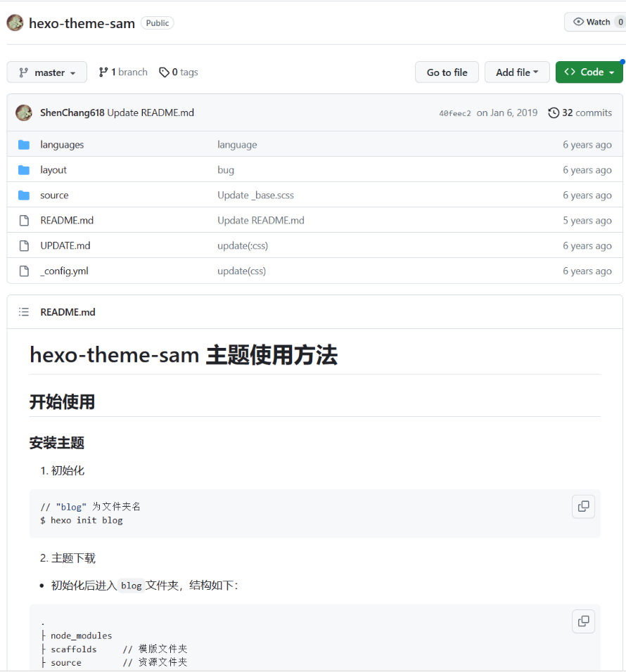Open the source folder
This screenshot has height=672, width=626.
click(54, 195)
